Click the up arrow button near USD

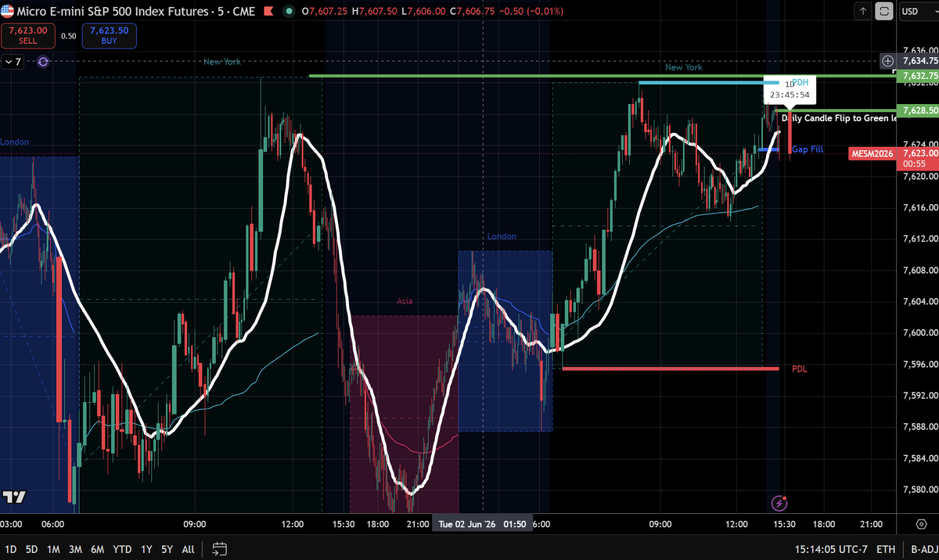click(863, 12)
